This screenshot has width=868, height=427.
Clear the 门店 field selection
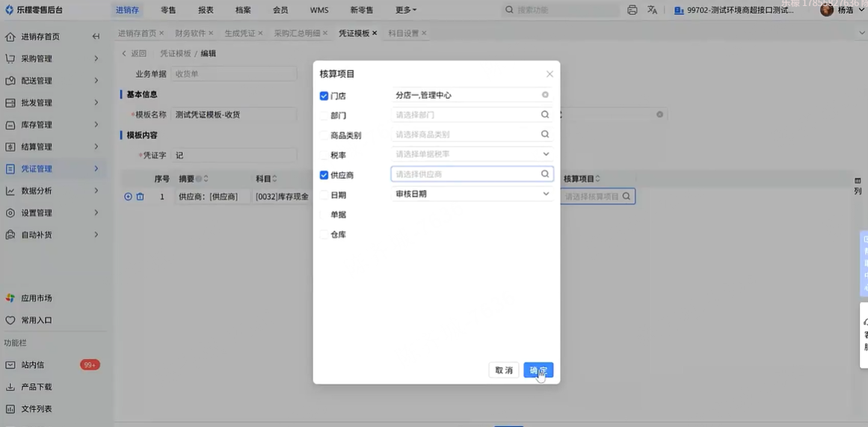point(545,95)
